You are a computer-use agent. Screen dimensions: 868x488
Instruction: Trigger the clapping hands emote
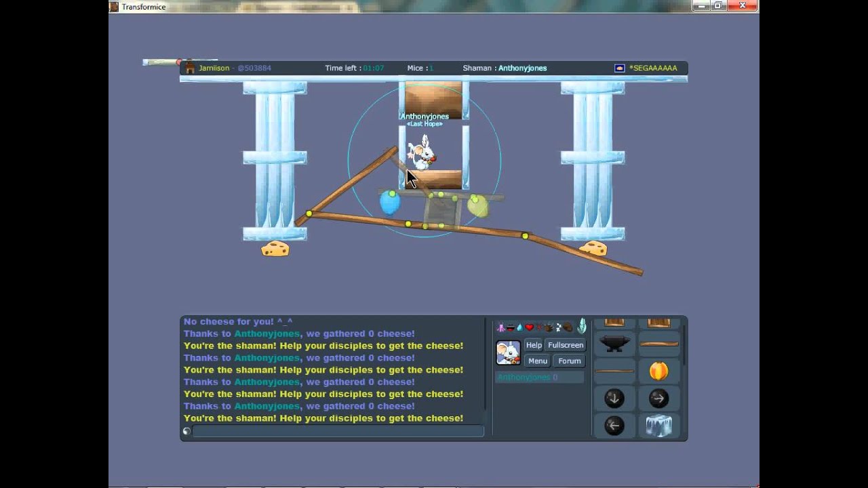coord(549,328)
